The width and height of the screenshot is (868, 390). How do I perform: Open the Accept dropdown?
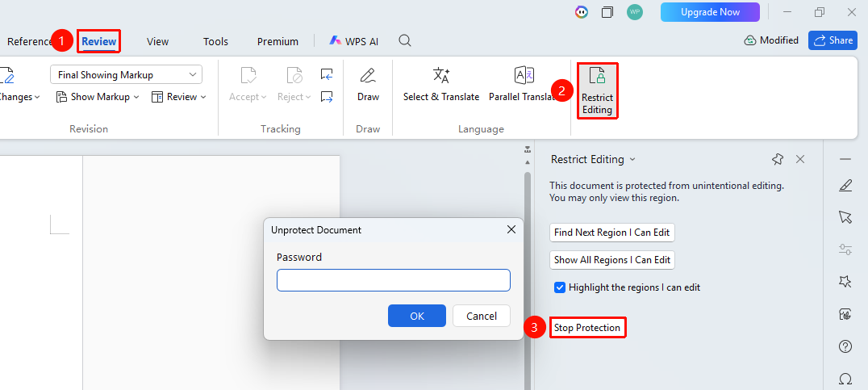click(x=248, y=97)
